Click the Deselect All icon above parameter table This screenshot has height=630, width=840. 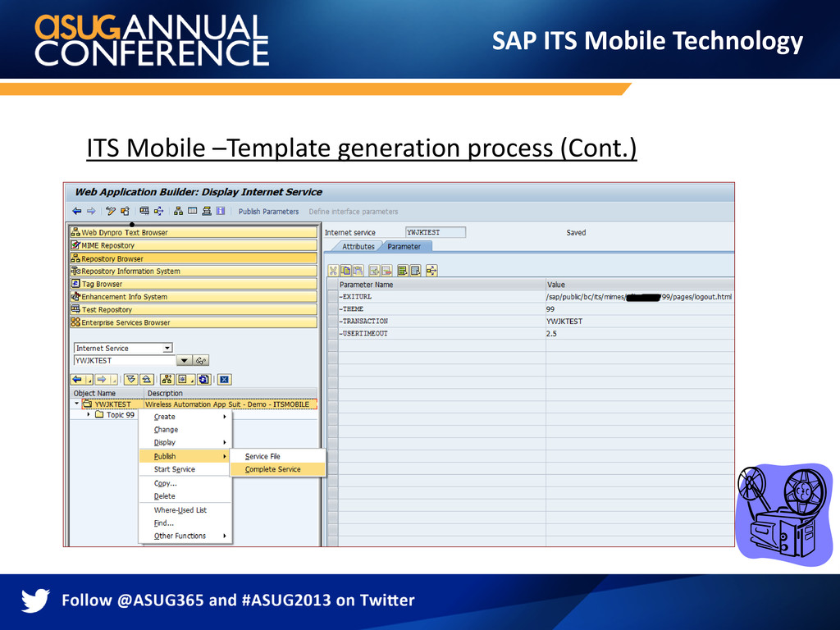click(x=415, y=271)
